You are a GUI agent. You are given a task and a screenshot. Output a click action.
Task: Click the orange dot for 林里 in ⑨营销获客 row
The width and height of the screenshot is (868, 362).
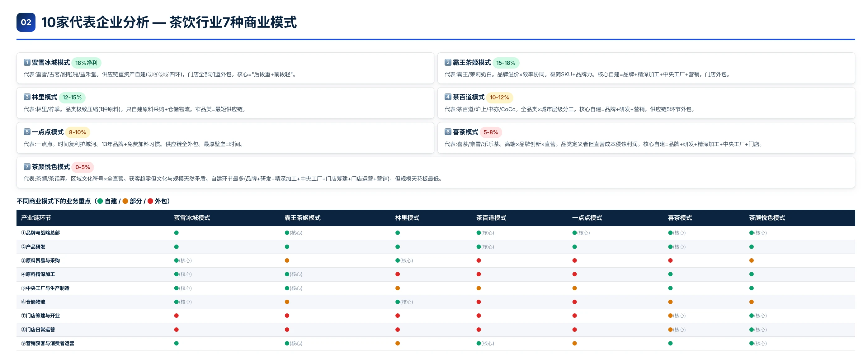pos(398,343)
